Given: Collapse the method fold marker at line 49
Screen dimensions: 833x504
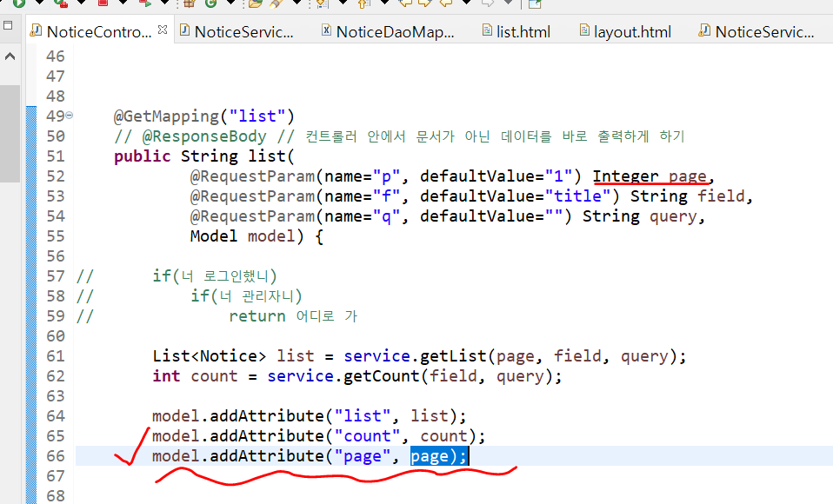Looking at the screenshot, I should pos(69,116).
